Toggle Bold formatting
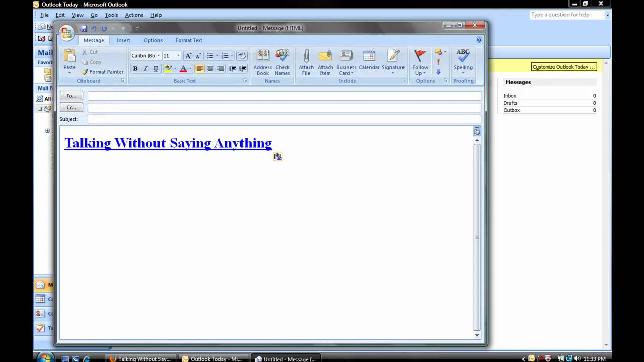Image resolution: width=644 pixels, height=362 pixels. click(135, 69)
